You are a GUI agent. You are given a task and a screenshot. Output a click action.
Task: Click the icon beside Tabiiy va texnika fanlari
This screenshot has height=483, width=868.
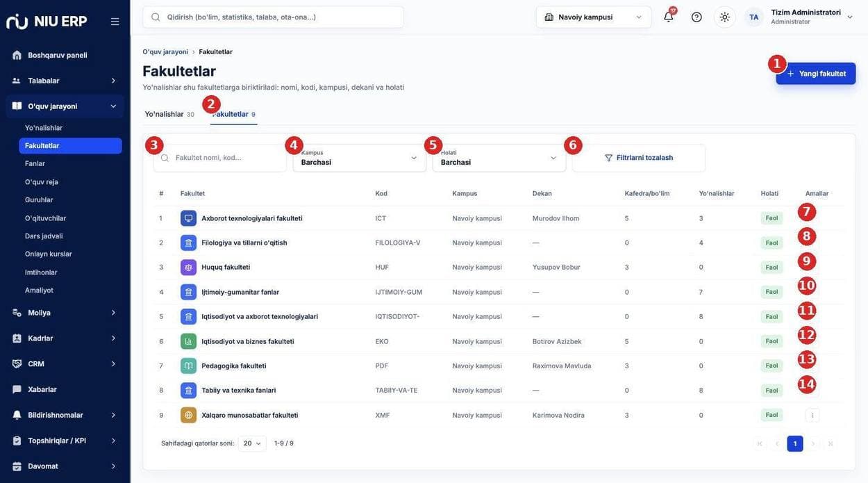[x=188, y=391]
